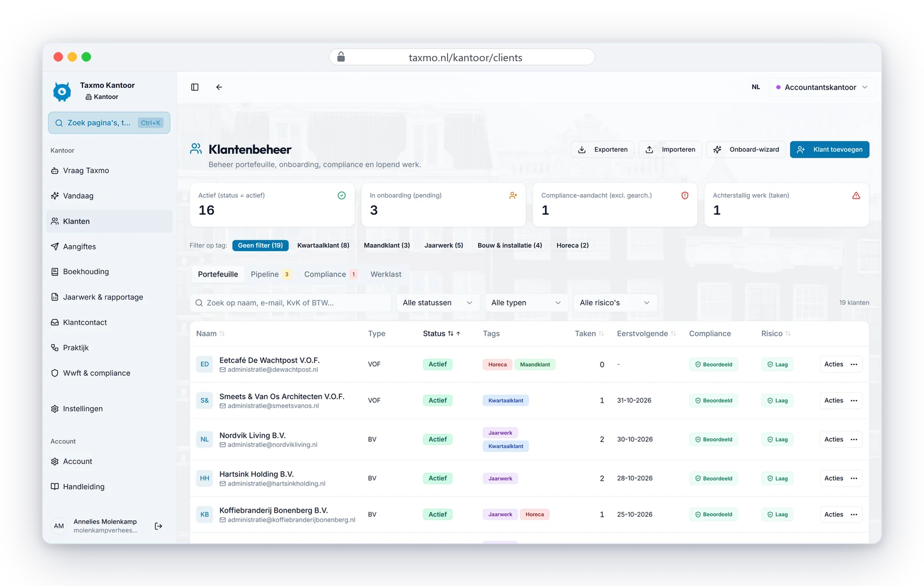Click the NL language selector
924x586 pixels.
[756, 87]
